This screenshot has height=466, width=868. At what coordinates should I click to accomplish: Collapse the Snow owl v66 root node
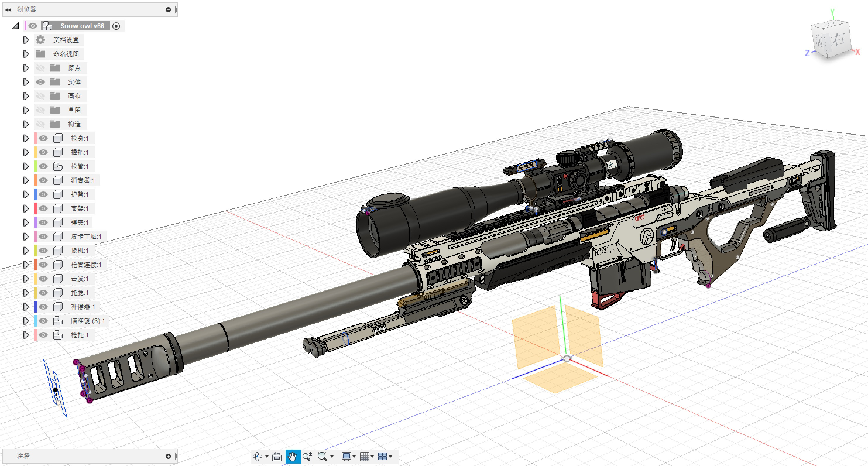16,26
